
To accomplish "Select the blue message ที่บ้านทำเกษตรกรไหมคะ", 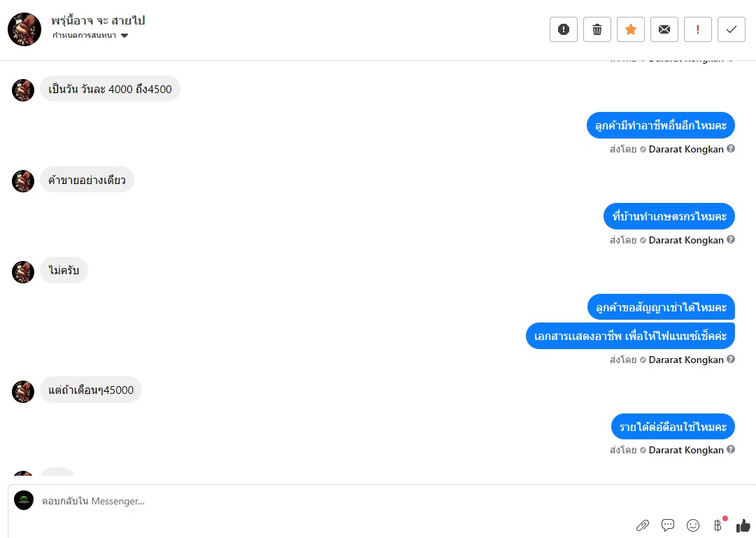I will (x=669, y=216).
